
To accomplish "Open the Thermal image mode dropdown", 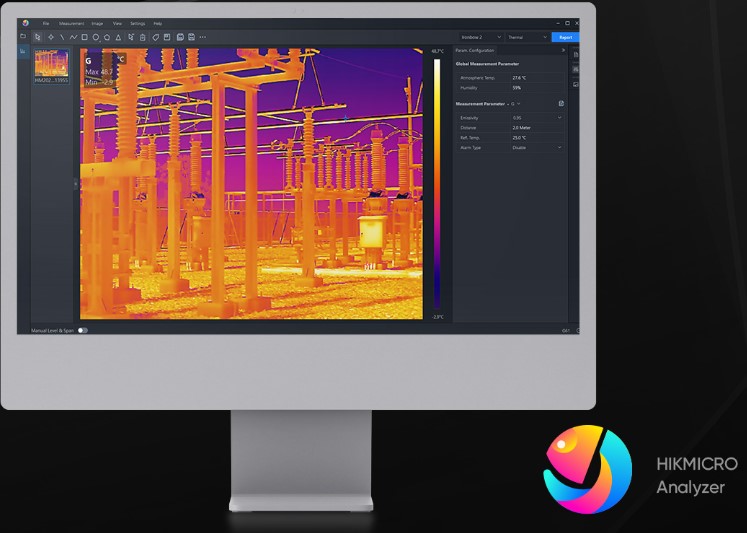I will pos(528,37).
